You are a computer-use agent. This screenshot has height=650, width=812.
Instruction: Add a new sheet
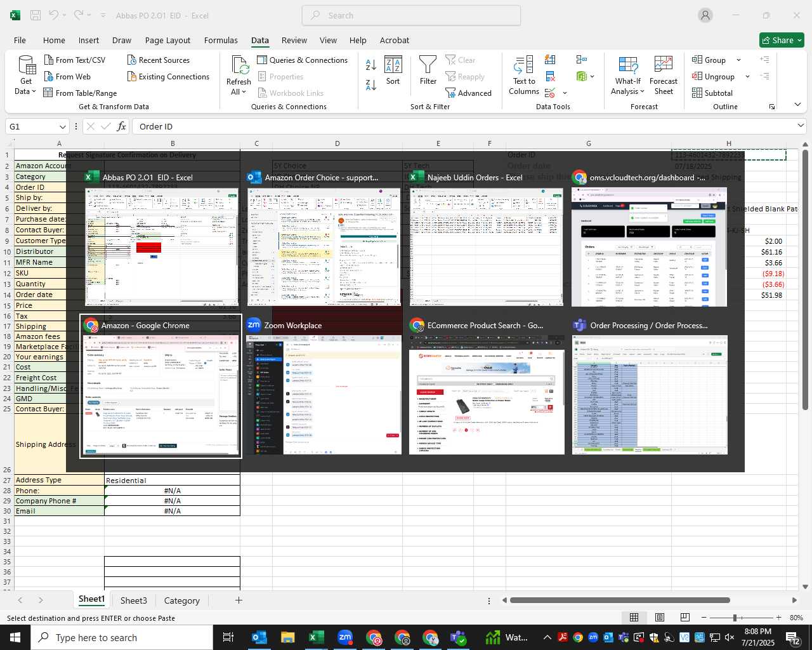[239, 600]
